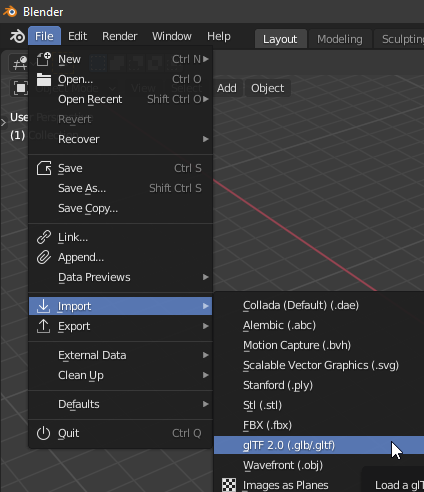Click the Blender logo icon in menu bar

click(17, 36)
